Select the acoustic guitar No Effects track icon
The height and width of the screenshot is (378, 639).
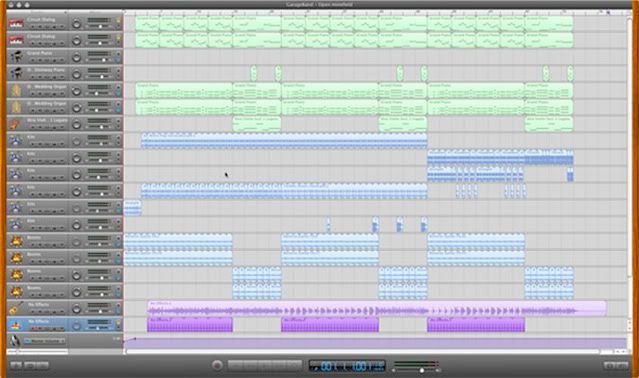coord(16,308)
